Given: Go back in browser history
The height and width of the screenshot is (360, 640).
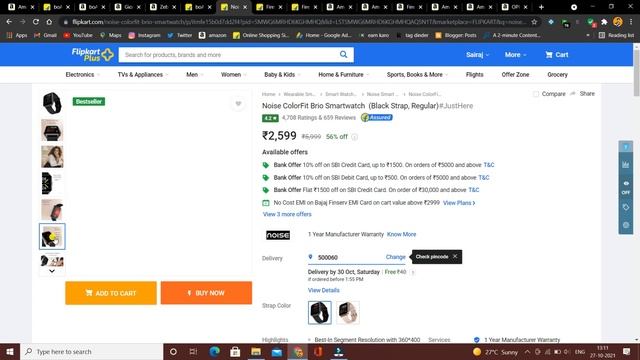Looking at the screenshot, I should 9,22.
